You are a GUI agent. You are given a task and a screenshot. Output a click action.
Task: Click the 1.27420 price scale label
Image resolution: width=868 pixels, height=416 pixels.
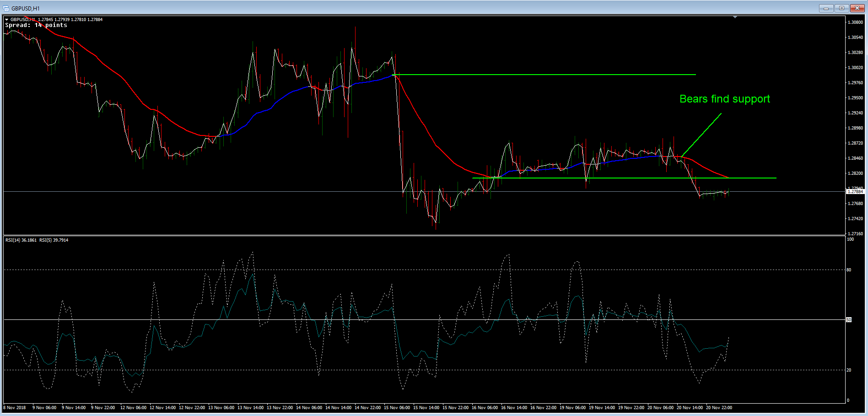pyautogui.click(x=855, y=218)
